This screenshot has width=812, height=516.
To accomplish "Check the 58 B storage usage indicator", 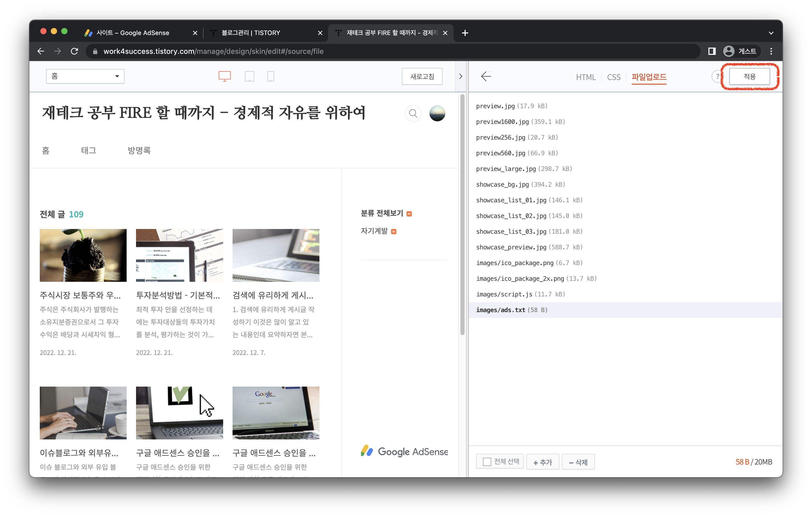I will click(742, 462).
